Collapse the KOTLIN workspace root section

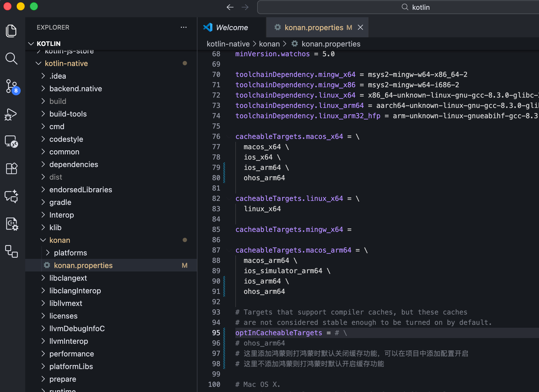coord(31,44)
